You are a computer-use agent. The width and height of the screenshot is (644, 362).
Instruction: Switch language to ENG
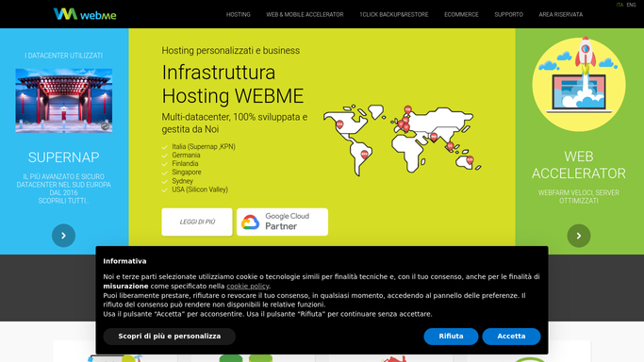[x=631, y=5]
